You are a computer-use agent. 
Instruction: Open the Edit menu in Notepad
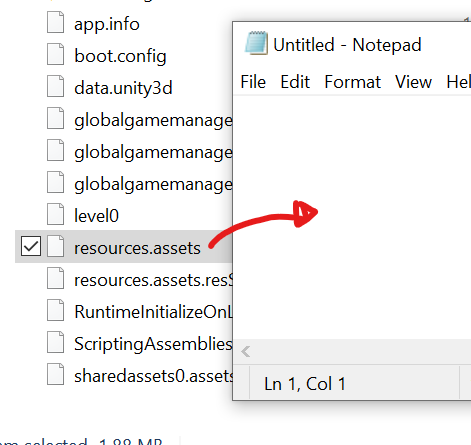pos(295,82)
